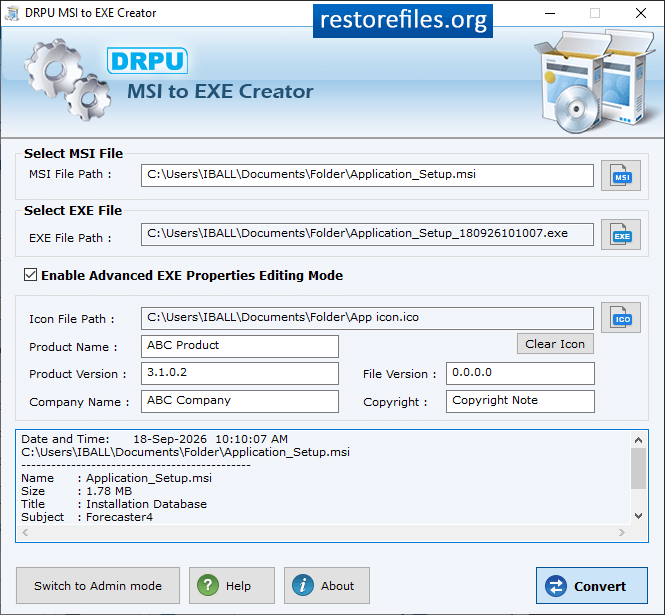Image resolution: width=665 pixels, height=615 pixels.
Task: Click the 'Select MSI File' group heading
Action: pyautogui.click(x=73, y=154)
